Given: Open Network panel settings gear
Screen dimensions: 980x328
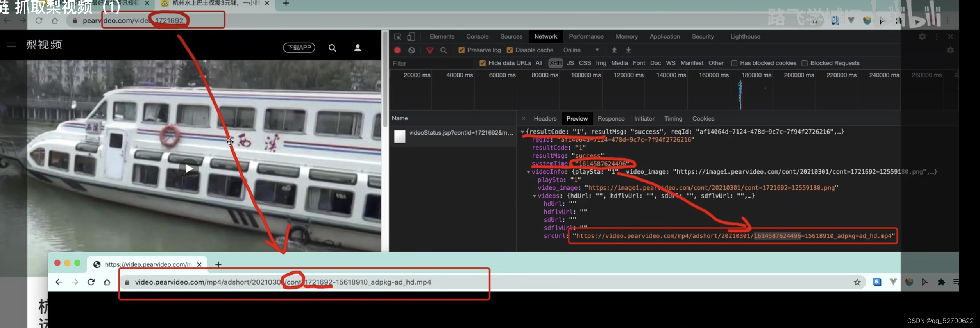Looking at the screenshot, I should [x=950, y=50].
